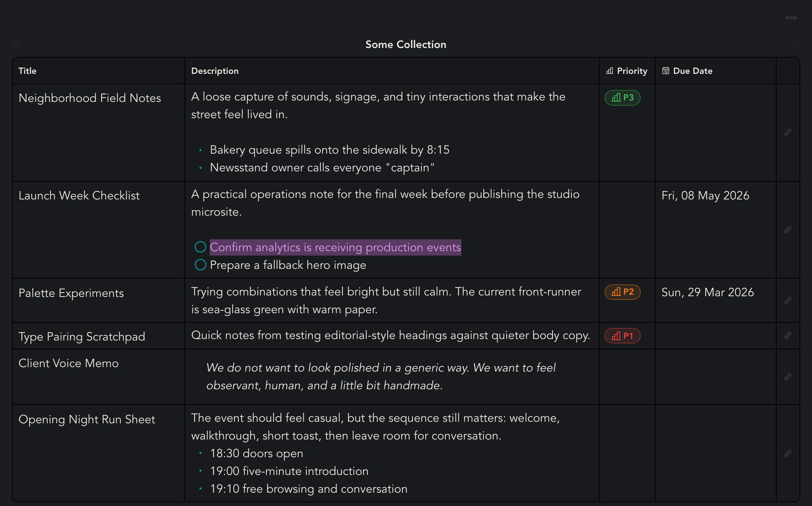Open the three-dot options menu

click(x=791, y=17)
